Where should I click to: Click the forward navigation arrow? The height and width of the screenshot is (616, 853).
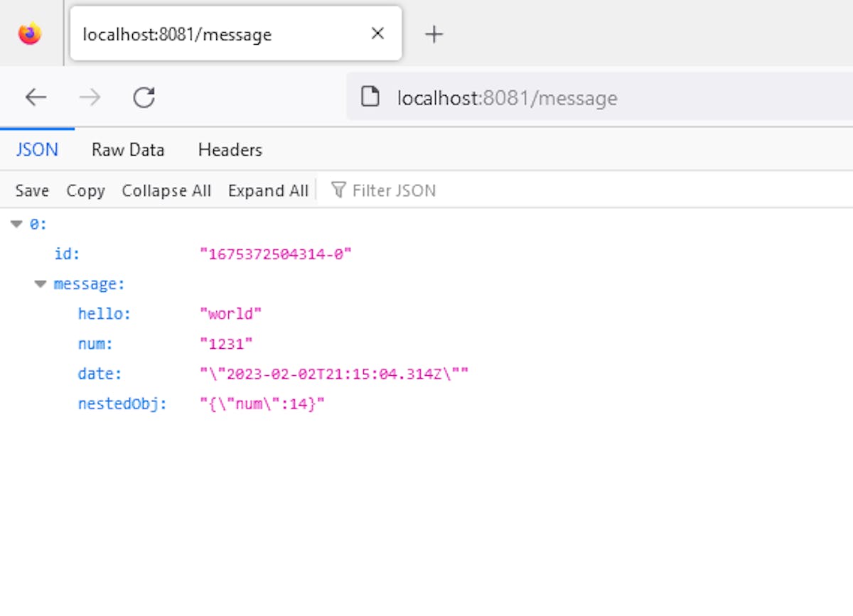(90, 97)
